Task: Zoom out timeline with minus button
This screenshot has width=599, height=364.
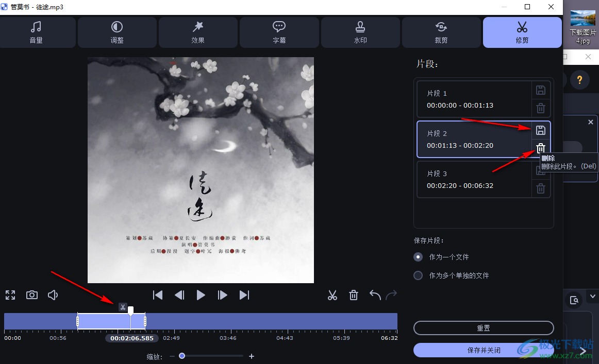Action: coord(172,356)
